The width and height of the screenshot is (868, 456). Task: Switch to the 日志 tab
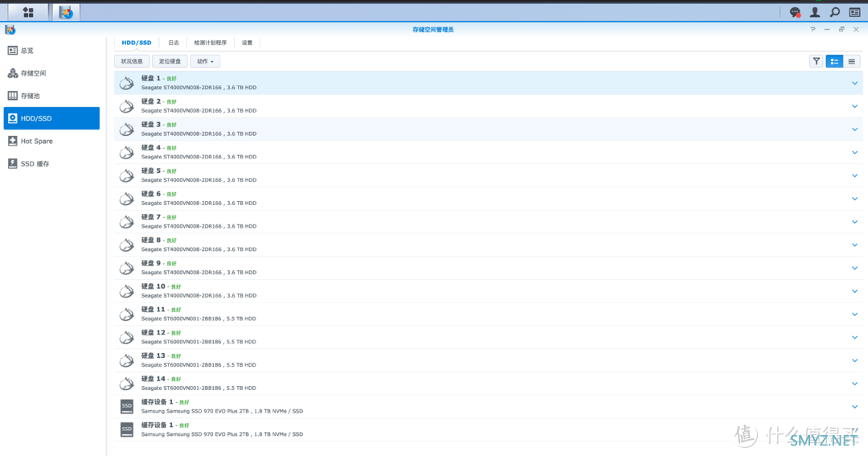174,43
